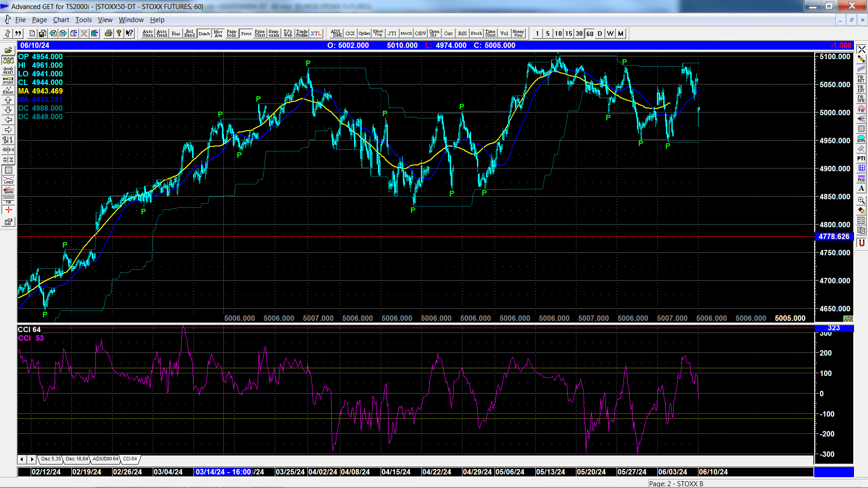Set timeframe to 15 minutes
The height and width of the screenshot is (488, 868).
[x=569, y=33]
